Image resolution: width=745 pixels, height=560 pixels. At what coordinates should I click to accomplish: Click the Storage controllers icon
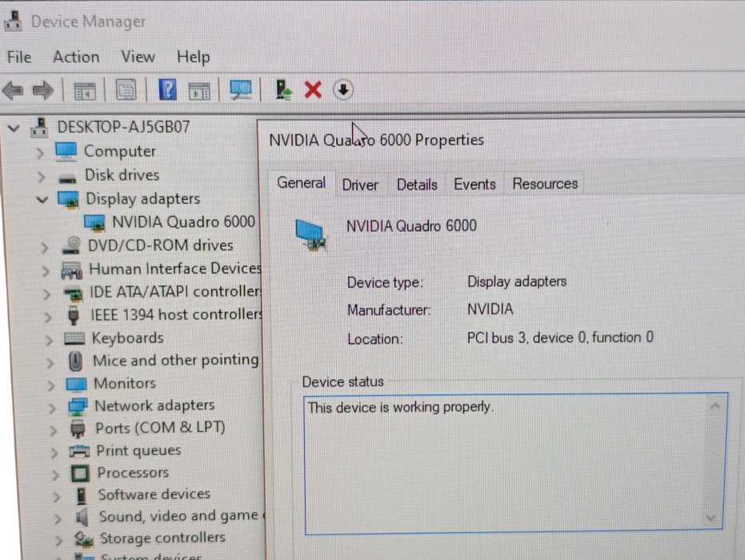(x=83, y=538)
